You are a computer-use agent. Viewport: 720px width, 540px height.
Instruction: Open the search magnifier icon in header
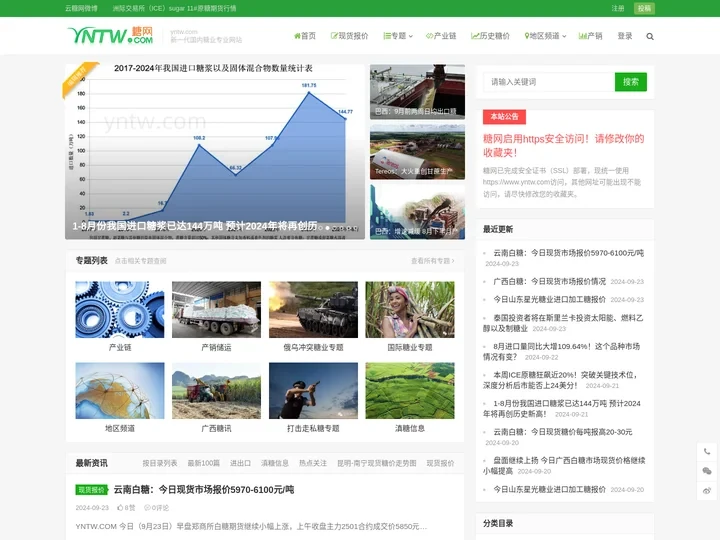pos(650,36)
